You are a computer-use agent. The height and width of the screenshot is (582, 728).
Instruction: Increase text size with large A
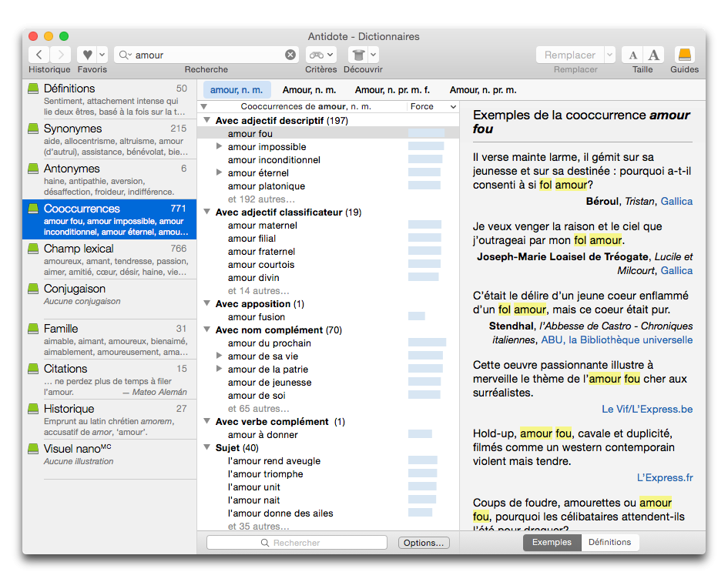[x=654, y=55]
